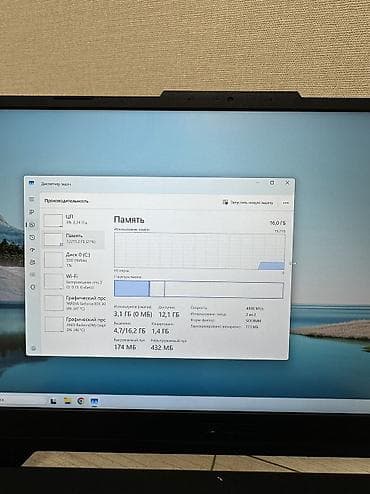Open File Explorer from the taskbar
Screen dimensions: 370x494
[x=67, y=401]
